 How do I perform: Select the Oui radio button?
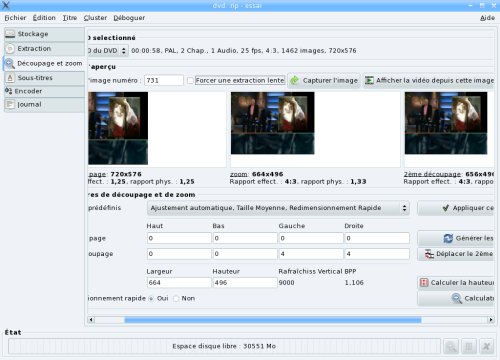[151, 299]
